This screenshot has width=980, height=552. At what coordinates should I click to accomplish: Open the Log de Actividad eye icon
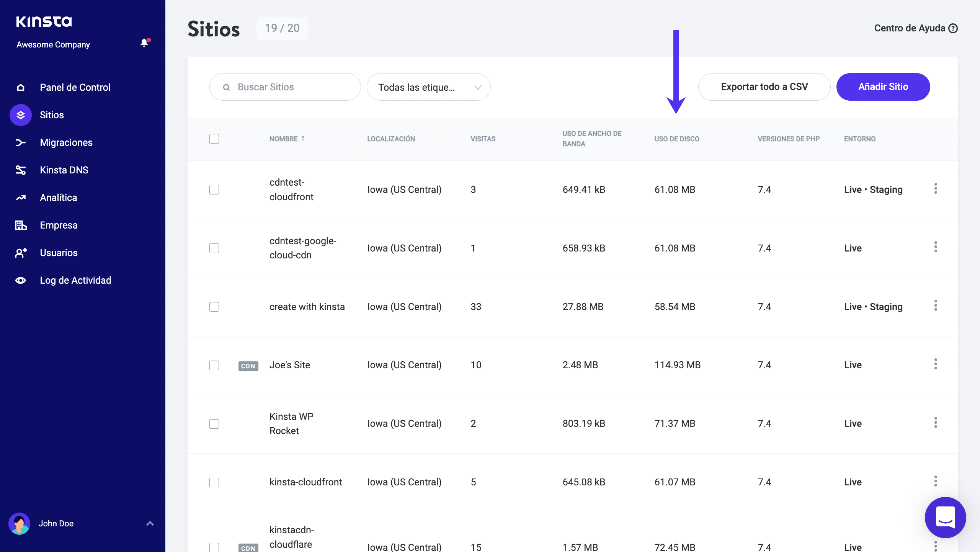click(x=20, y=280)
